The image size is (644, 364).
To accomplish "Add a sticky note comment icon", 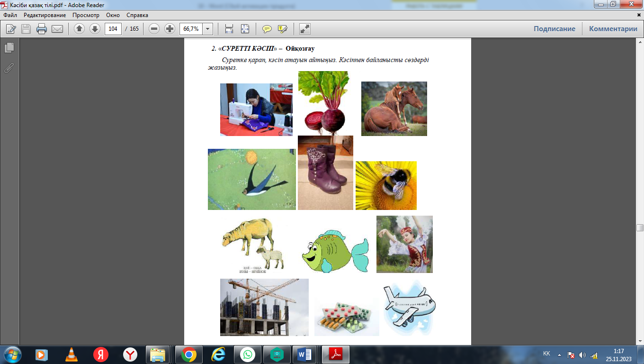I will click(267, 29).
